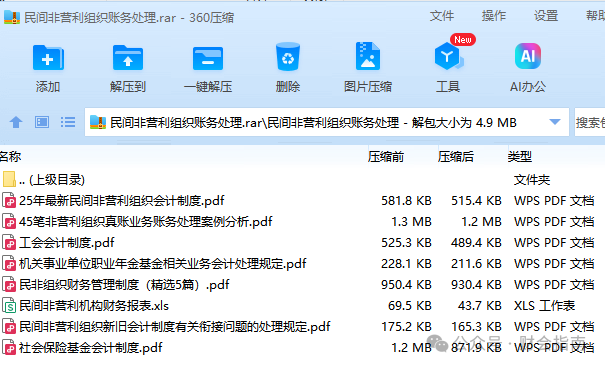
Task: Click the PDF icon of 25年最新民间非营利组织会计制度.pdf
Action: tap(9, 201)
